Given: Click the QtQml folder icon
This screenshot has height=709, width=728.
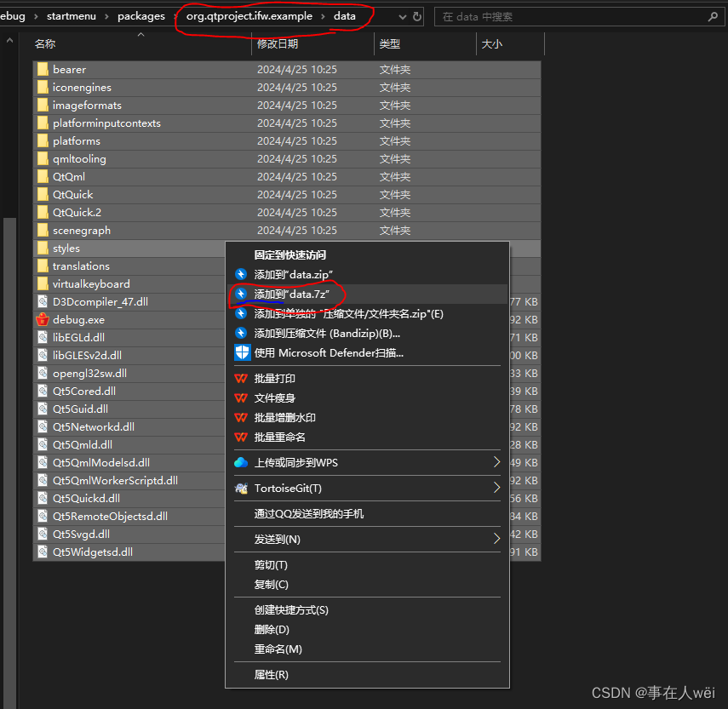Looking at the screenshot, I should [x=43, y=177].
